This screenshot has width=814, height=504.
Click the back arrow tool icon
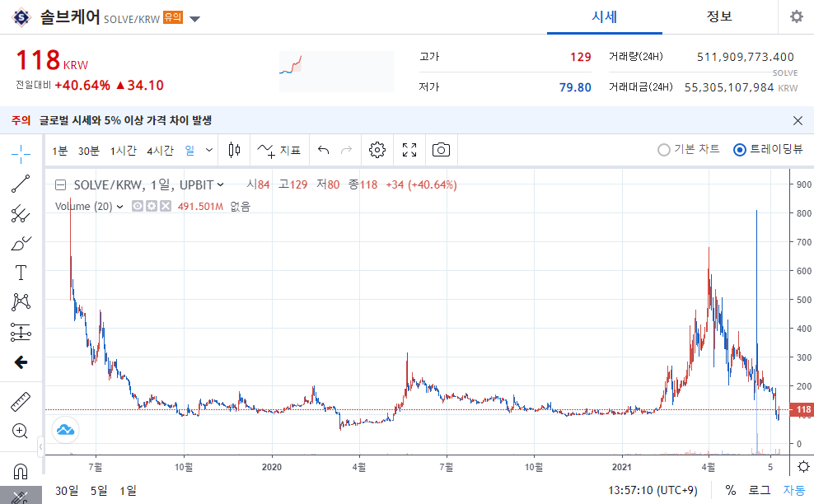coord(21,362)
